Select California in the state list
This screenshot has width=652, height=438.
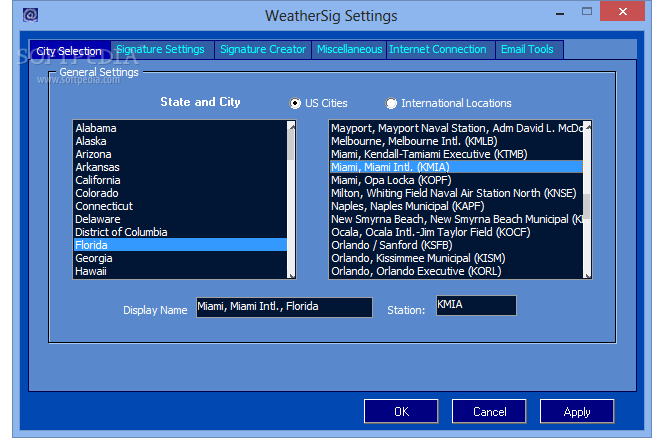coord(180,180)
